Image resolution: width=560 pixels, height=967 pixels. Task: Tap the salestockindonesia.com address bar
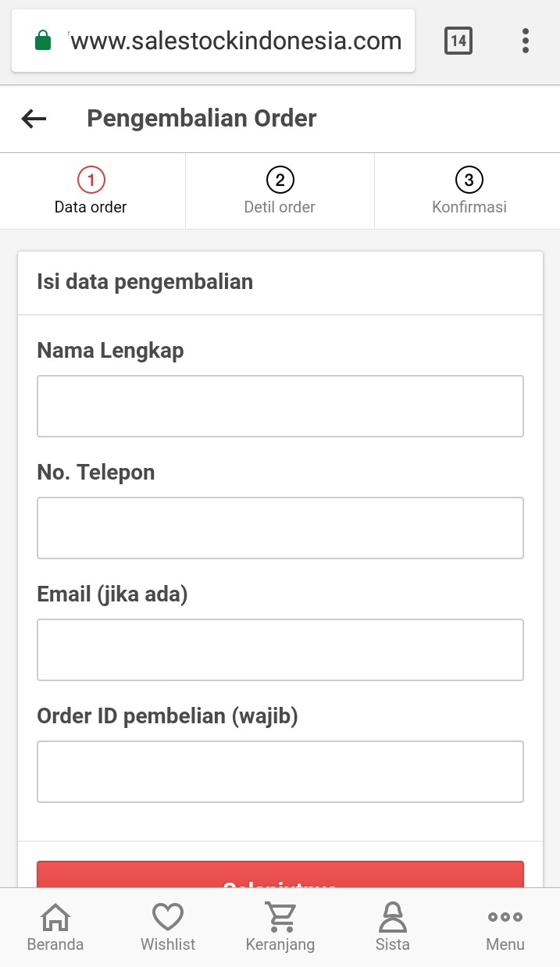point(234,41)
